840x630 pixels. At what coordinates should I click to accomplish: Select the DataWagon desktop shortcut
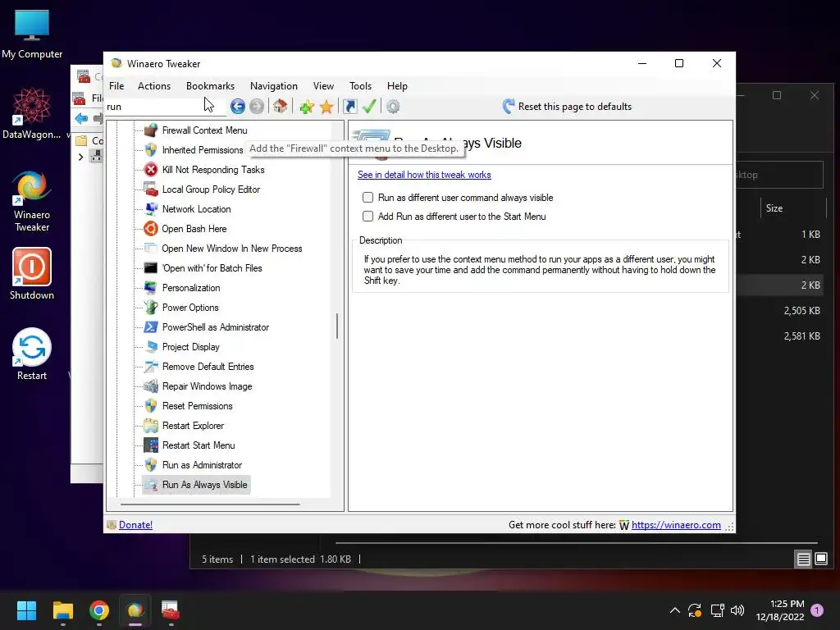pos(32,113)
